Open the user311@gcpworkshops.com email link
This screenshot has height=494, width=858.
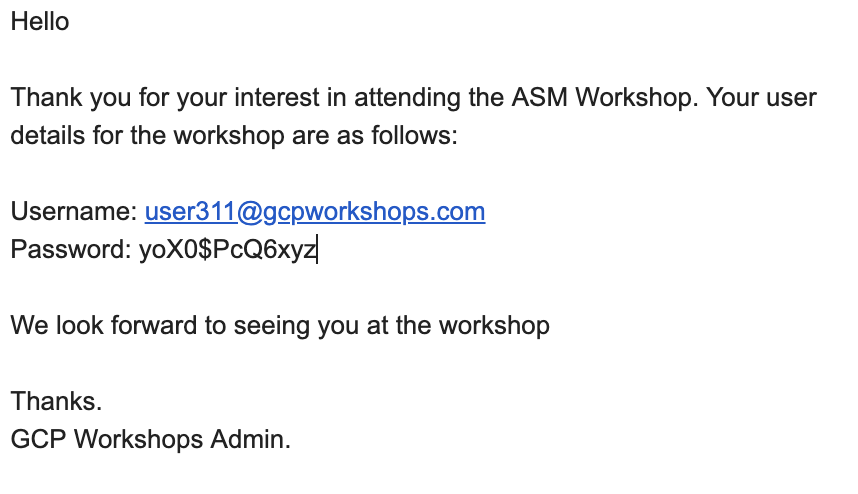(315, 212)
